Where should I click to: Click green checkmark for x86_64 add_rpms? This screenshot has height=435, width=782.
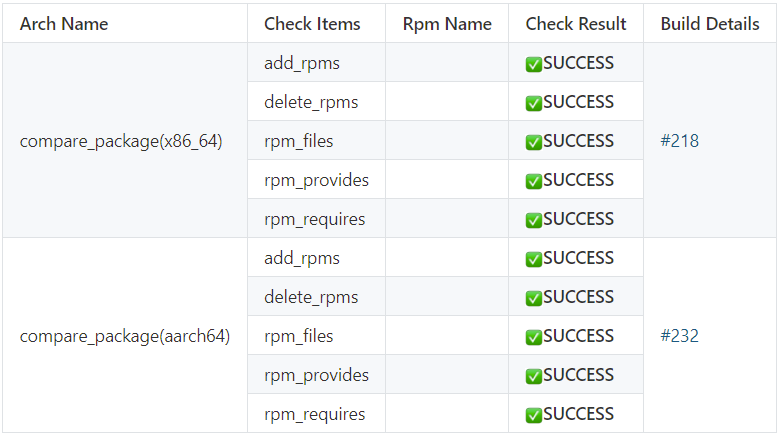pyautogui.click(x=534, y=64)
